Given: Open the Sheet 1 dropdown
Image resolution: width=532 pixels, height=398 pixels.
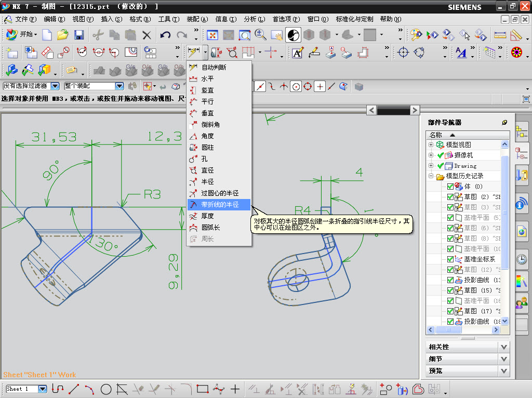Looking at the screenshot, I should [42, 389].
